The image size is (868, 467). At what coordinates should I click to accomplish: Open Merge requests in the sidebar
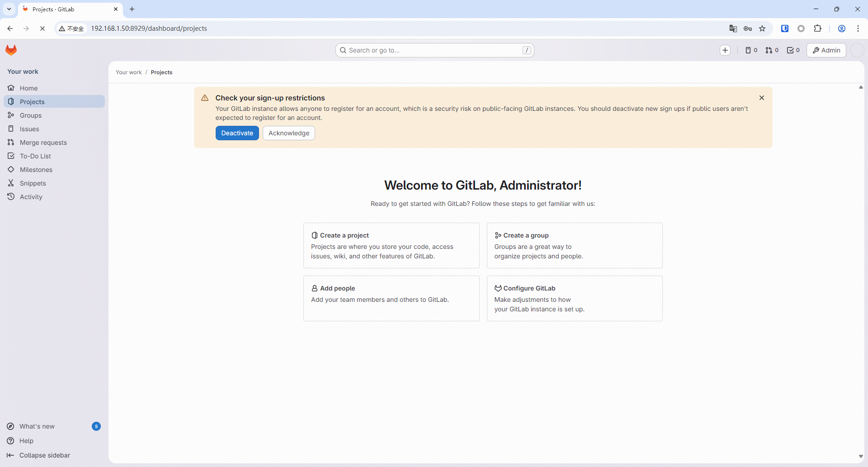(54, 143)
